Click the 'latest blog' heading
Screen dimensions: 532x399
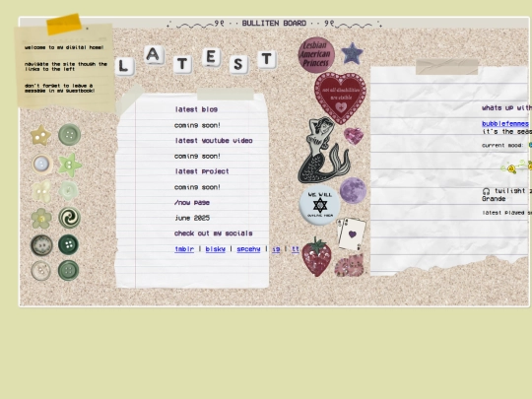coord(196,109)
